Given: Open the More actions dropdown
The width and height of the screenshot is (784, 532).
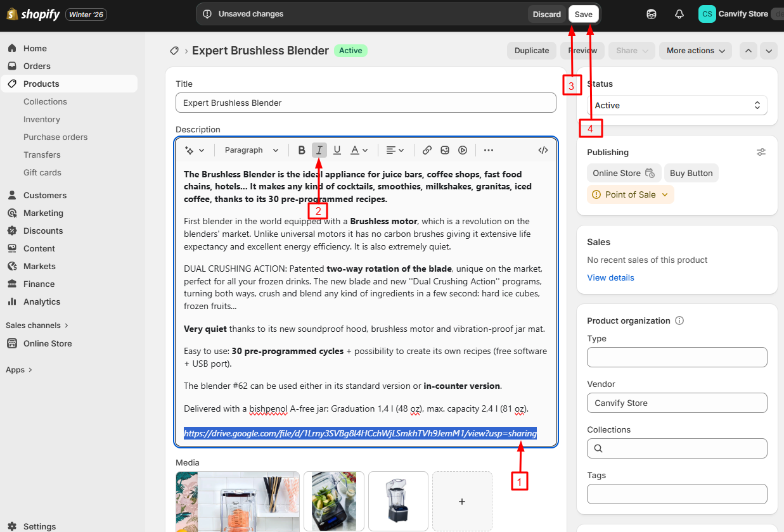Looking at the screenshot, I should point(695,51).
